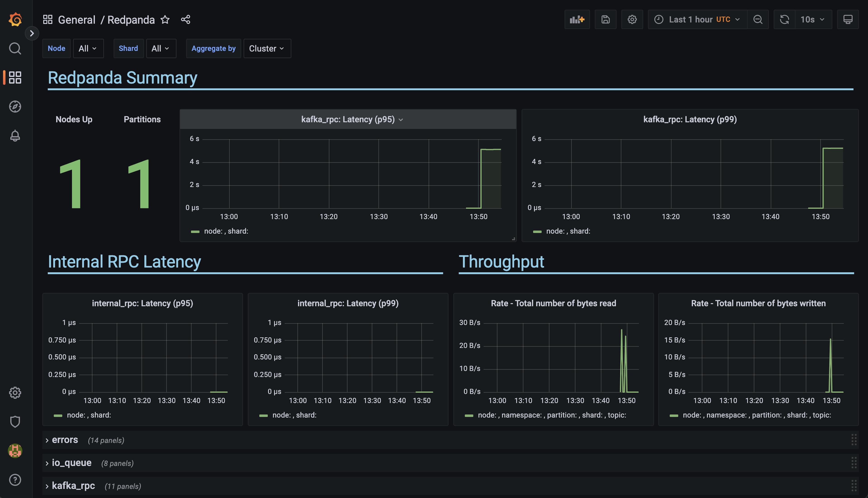Grab the kafka_rpc row drag handle
The image size is (868, 498).
854,485
